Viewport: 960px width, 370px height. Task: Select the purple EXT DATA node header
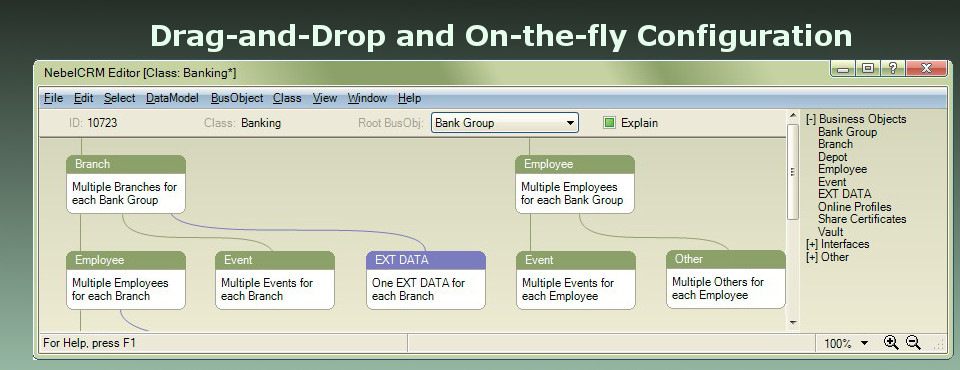click(426, 260)
